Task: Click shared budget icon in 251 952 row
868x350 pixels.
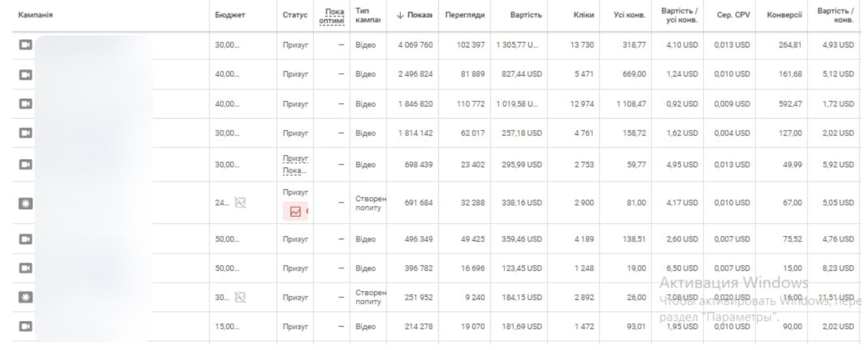Action: click(240, 297)
